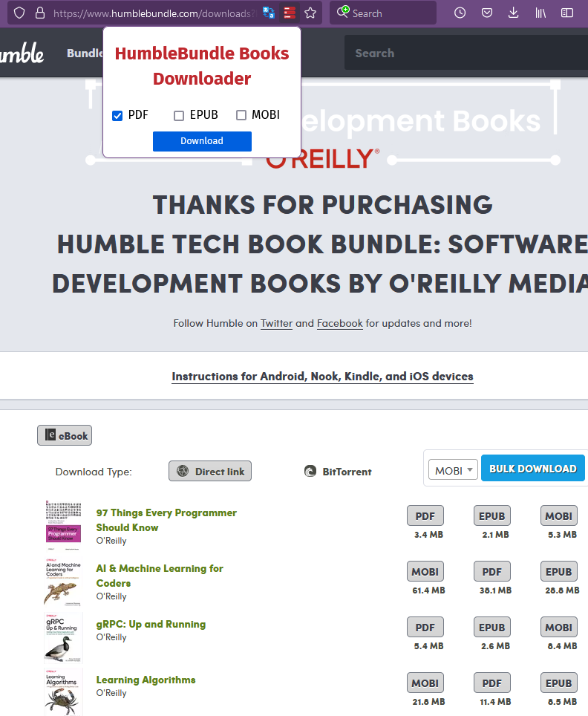This screenshot has width=588, height=716.
Task: Download EPUB of Learning Algorithms
Action: (559, 683)
